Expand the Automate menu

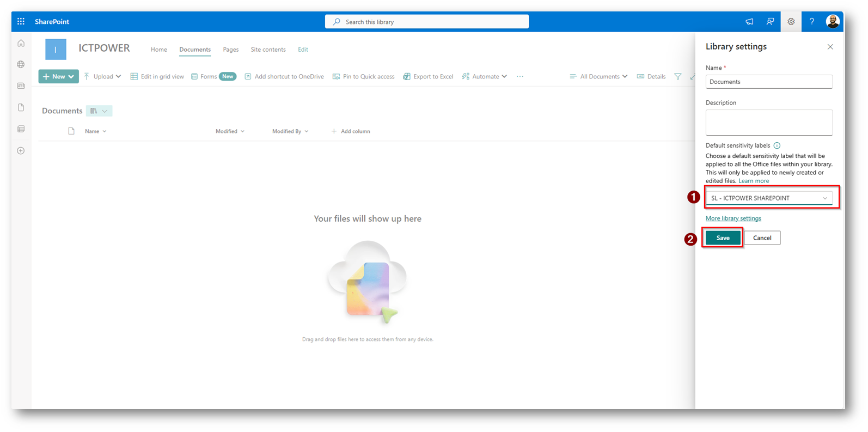485,77
